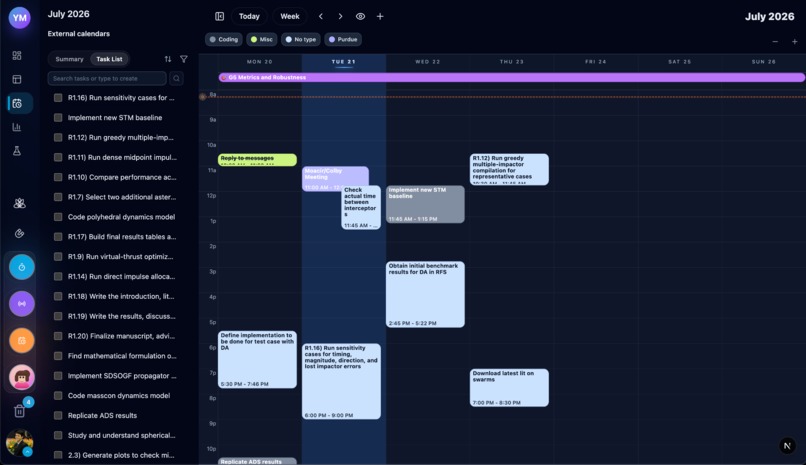Click the flower-shaped icon in sidebar
Screen dimensions: 806x465
(20, 203)
